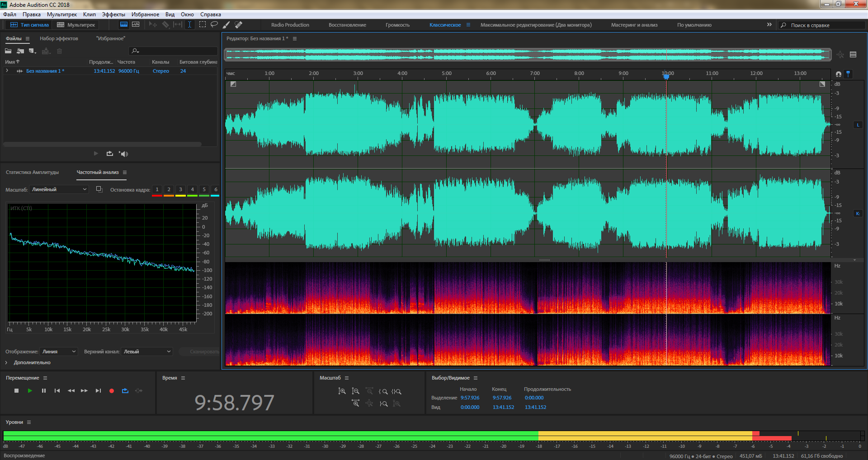Toggle Loop Playback button
This screenshot has height=460, width=868.
(125, 391)
